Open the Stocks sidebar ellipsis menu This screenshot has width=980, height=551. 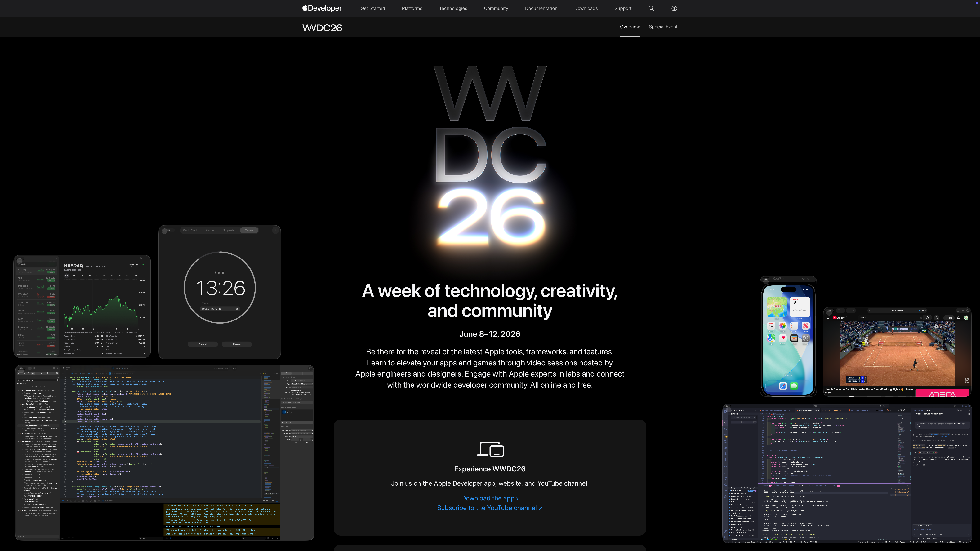[56, 259]
